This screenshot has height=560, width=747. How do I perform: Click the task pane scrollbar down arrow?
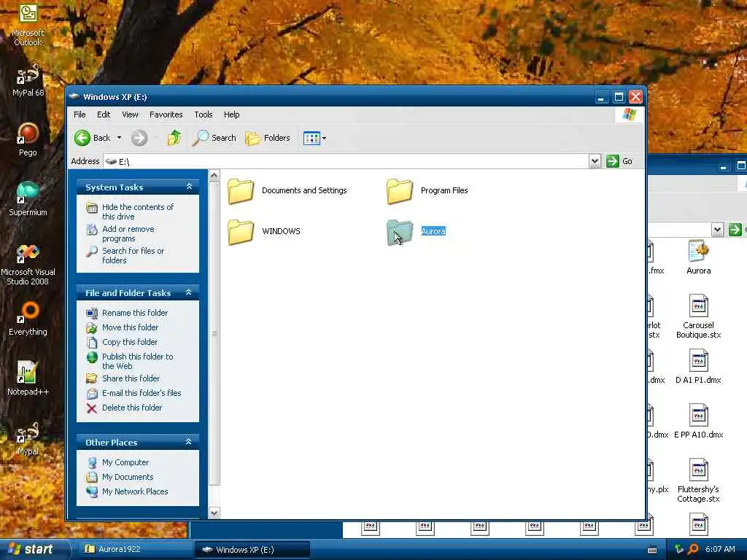pyautogui.click(x=214, y=513)
